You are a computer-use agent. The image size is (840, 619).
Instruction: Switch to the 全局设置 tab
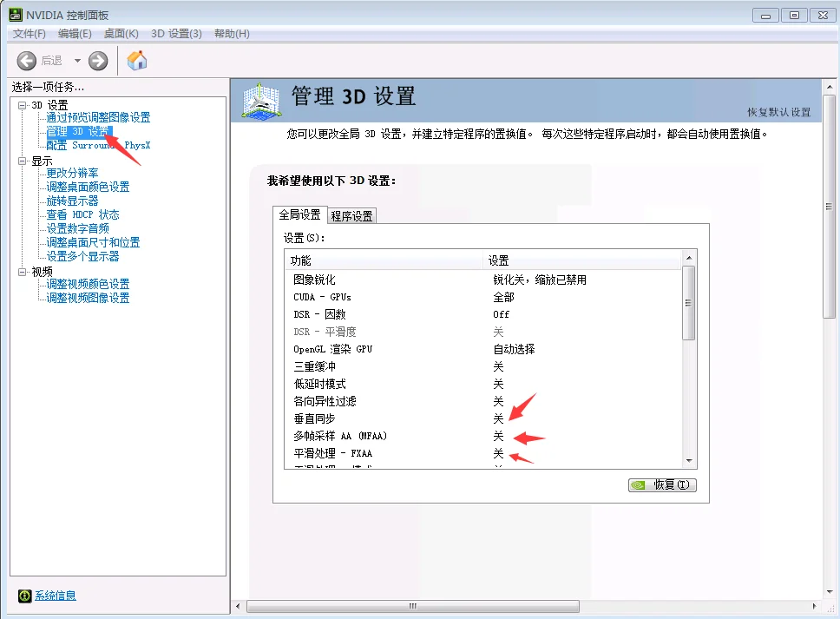click(299, 215)
